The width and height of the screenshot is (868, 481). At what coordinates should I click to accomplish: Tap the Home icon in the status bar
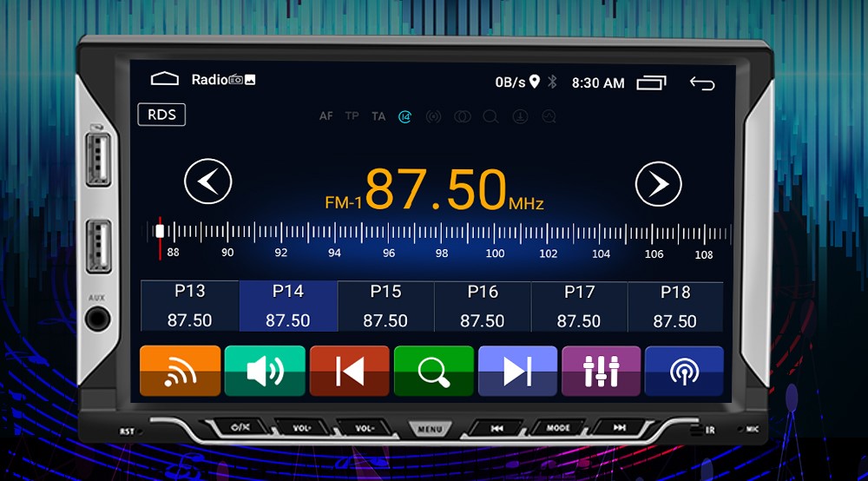[164, 79]
